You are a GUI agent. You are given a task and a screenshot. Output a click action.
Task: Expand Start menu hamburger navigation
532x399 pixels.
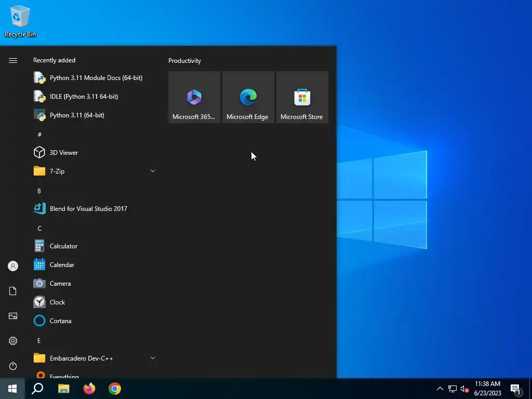click(x=13, y=60)
